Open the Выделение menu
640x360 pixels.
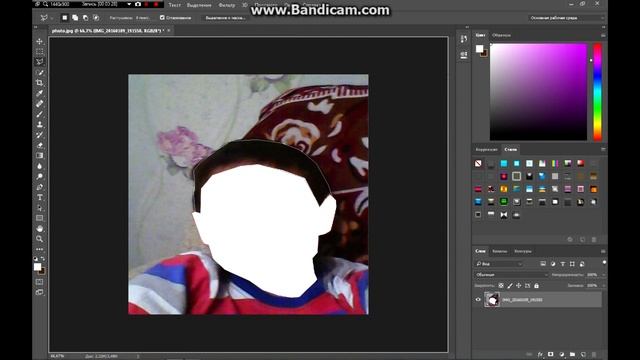(x=199, y=5)
